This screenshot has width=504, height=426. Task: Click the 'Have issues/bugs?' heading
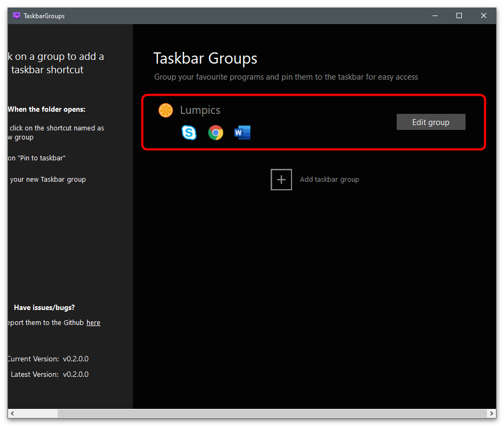pos(44,307)
